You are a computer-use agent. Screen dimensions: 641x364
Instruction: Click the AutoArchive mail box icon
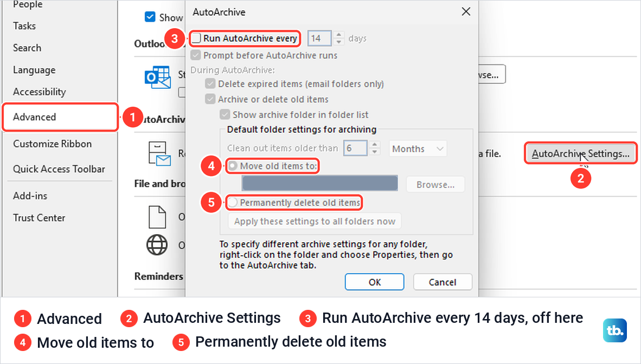click(159, 154)
